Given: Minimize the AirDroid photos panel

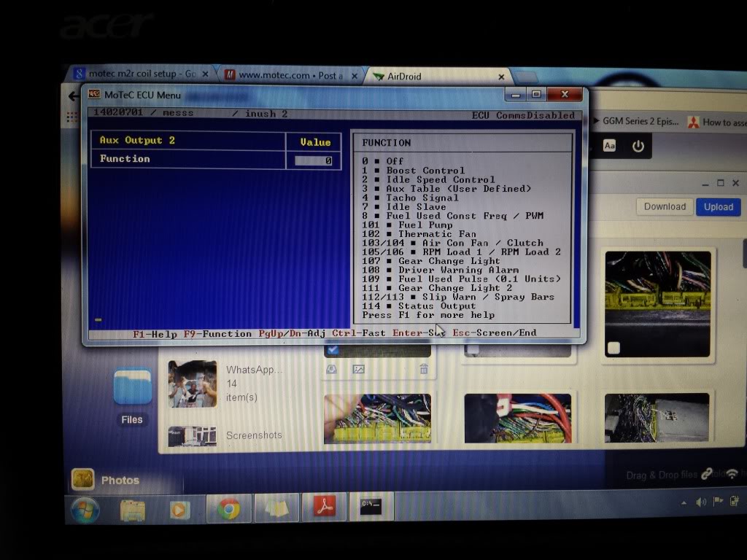Looking at the screenshot, I should (x=705, y=183).
